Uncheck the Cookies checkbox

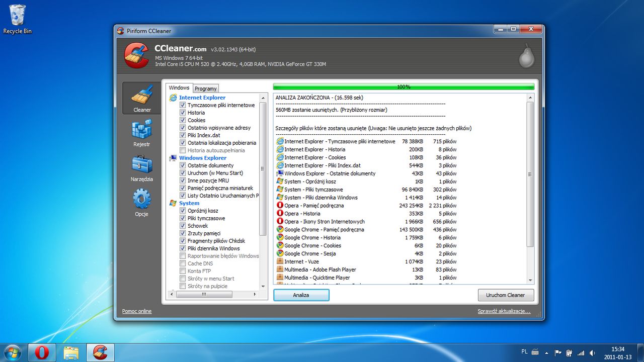pos(183,120)
